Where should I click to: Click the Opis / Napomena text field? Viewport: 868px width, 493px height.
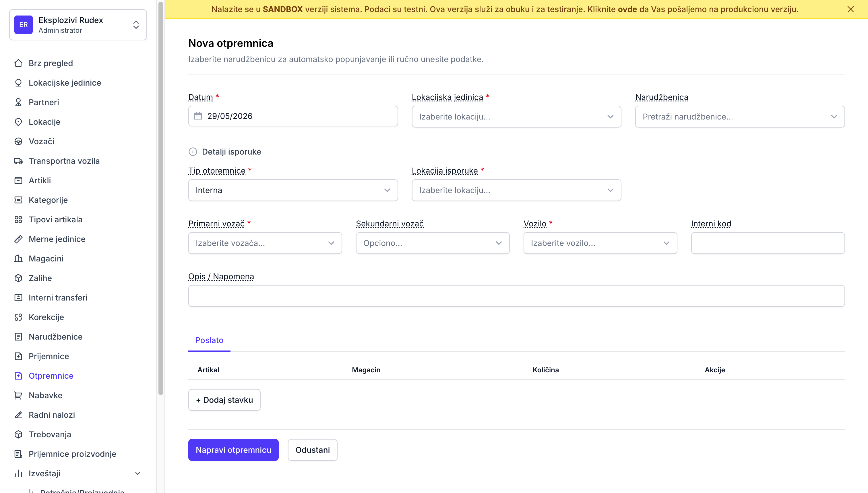click(516, 296)
